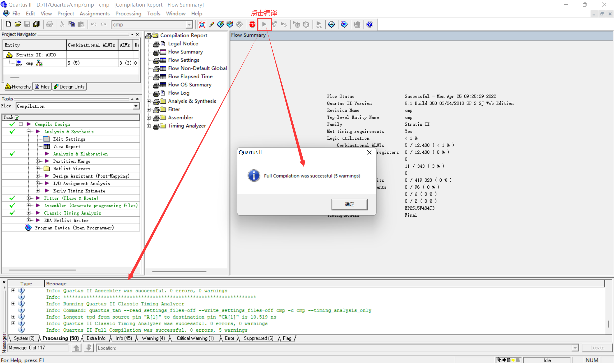Image resolution: width=614 pixels, height=364 pixels.
Task: Select the cmp entity in hierarchy
Action: point(29,63)
